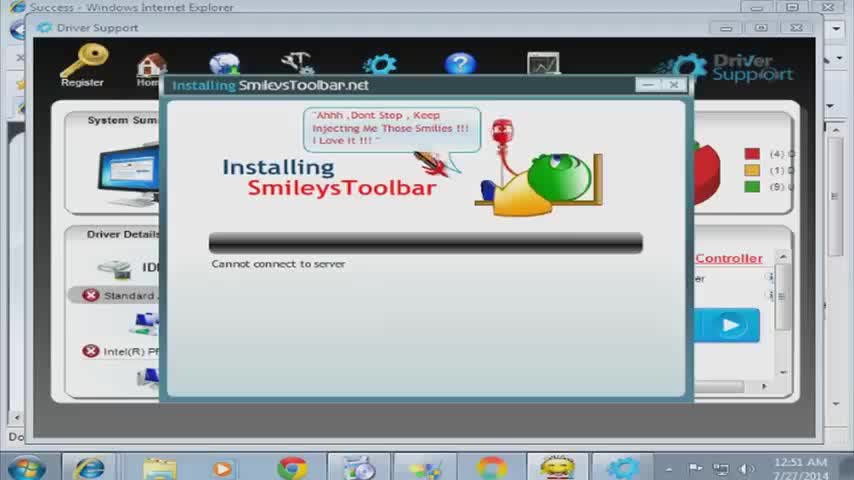
Task: Close the SmileysToolbar installer dialog
Action: click(x=674, y=84)
